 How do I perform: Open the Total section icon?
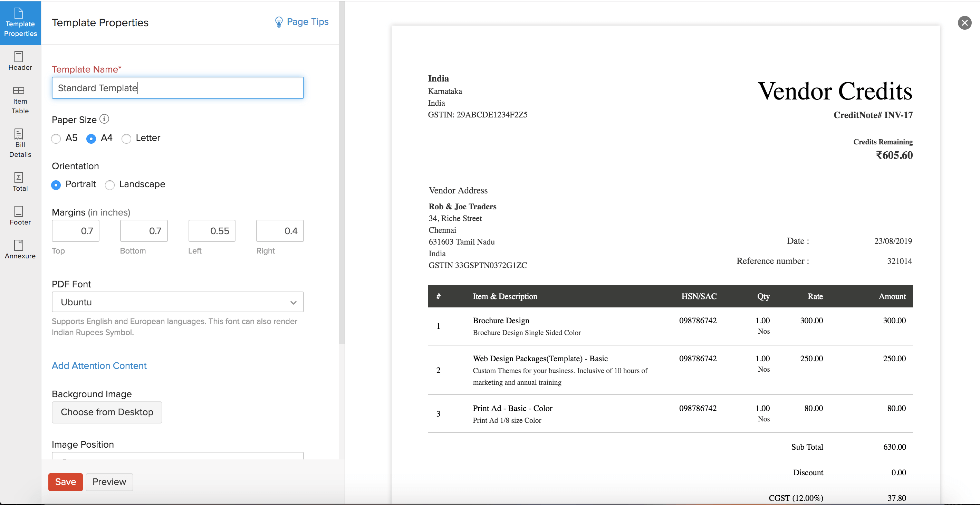(x=20, y=181)
